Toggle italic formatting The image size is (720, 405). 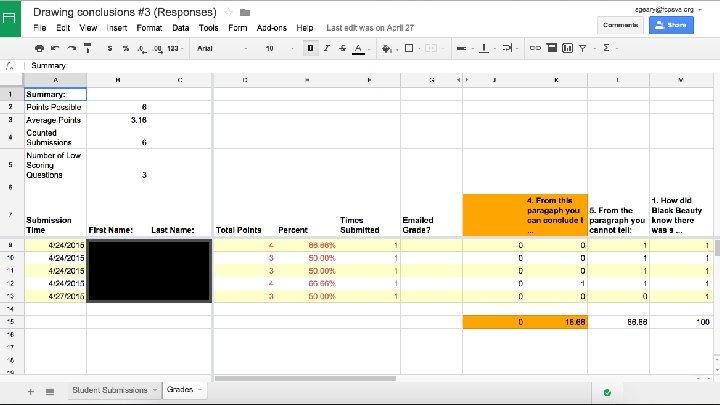pyautogui.click(x=326, y=48)
